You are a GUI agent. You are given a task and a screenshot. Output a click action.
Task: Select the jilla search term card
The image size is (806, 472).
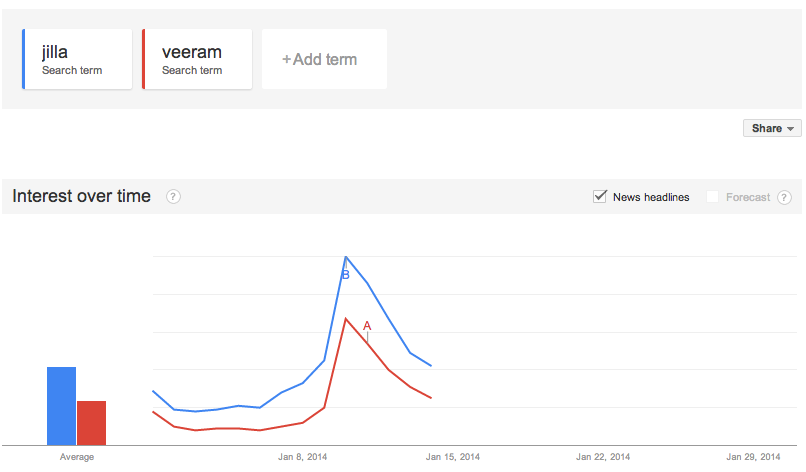78,59
